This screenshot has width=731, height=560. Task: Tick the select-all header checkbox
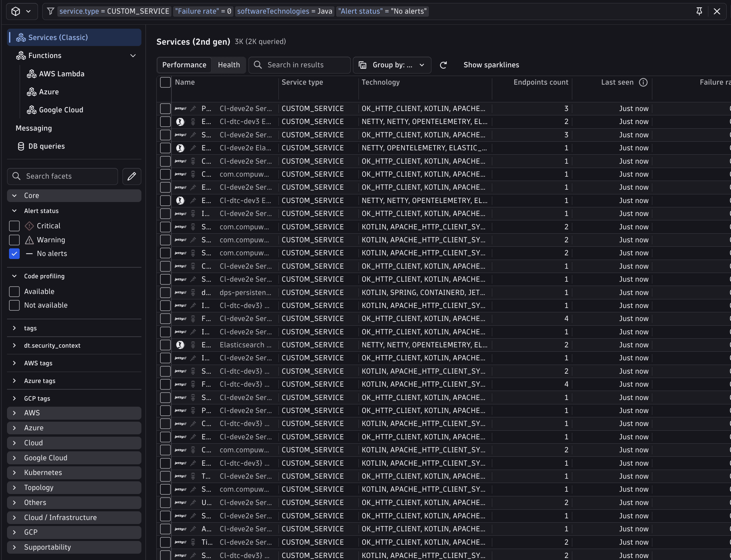(x=165, y=82)
